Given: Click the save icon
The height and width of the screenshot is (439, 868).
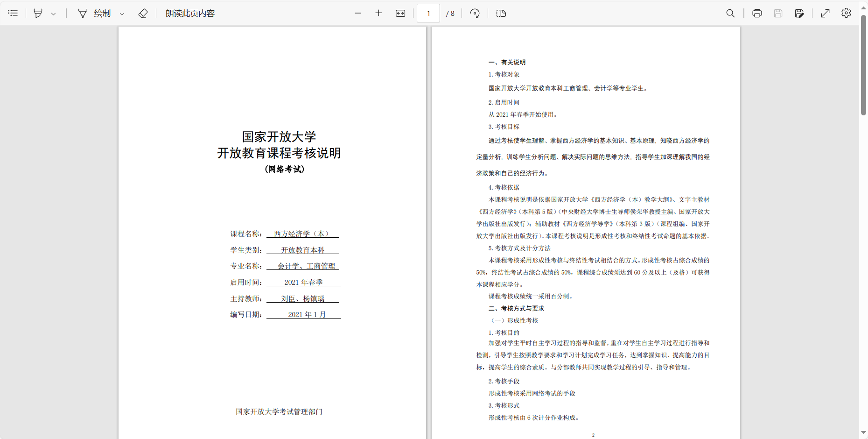Looking at the screenshot, I should coord(778,13).
